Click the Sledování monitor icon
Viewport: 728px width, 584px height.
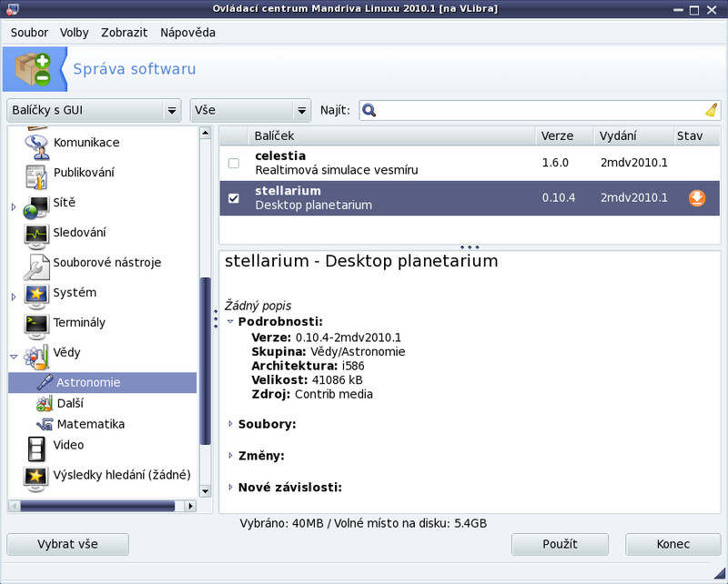(x=36, y=237)
